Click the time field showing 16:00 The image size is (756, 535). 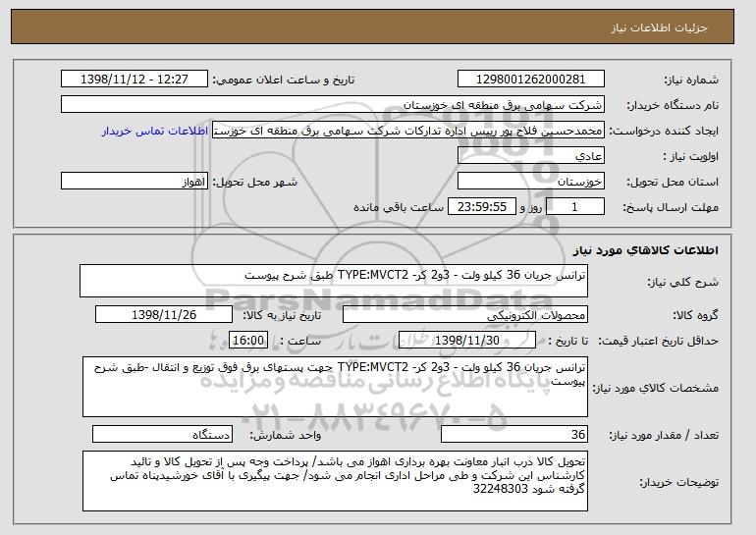pos(248,341)
